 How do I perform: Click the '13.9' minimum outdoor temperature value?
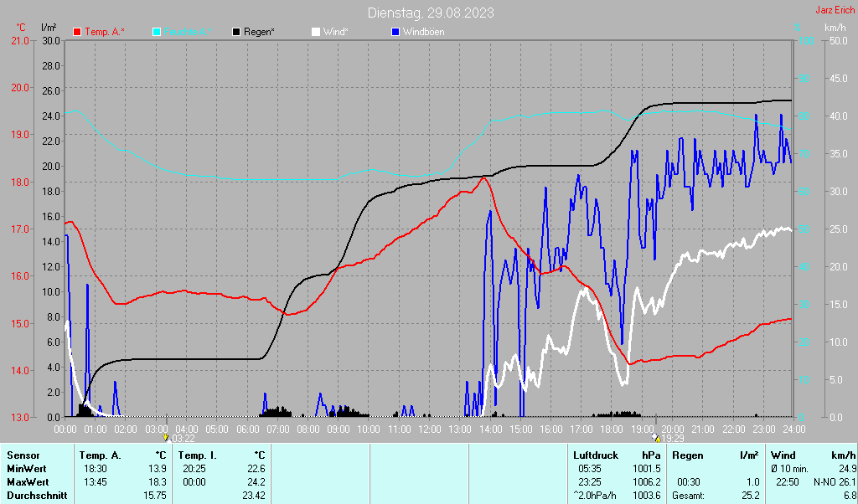158,469
